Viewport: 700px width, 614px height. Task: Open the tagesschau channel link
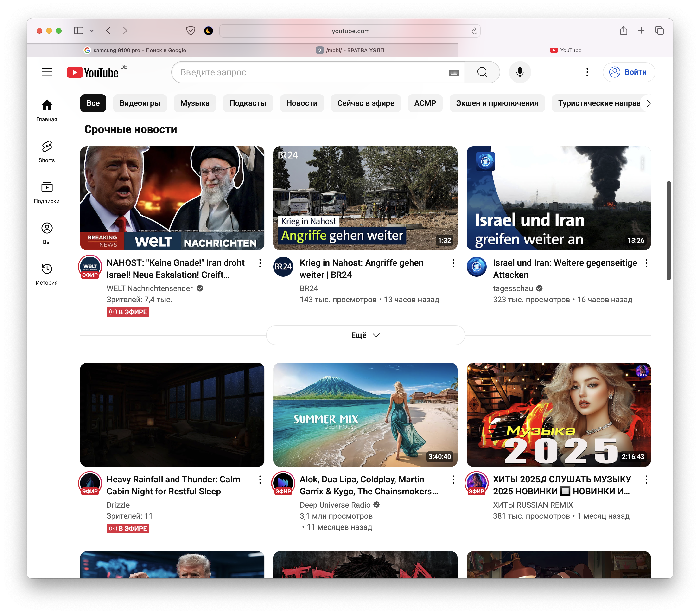pyautogui.click(x=513, y=288)
